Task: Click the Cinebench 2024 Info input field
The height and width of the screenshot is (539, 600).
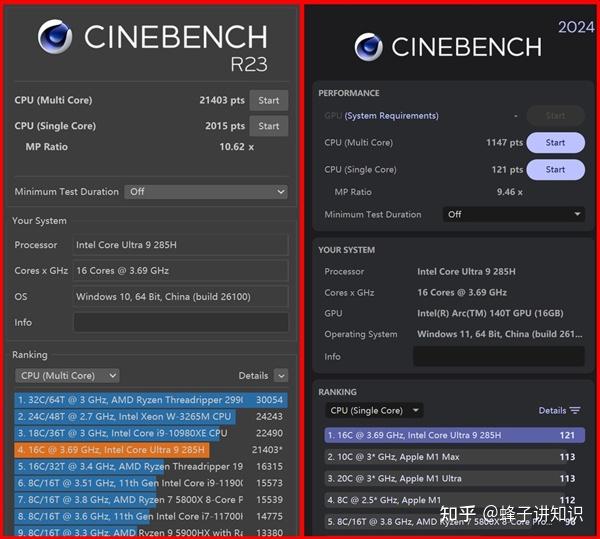Action: coord(499,357)
